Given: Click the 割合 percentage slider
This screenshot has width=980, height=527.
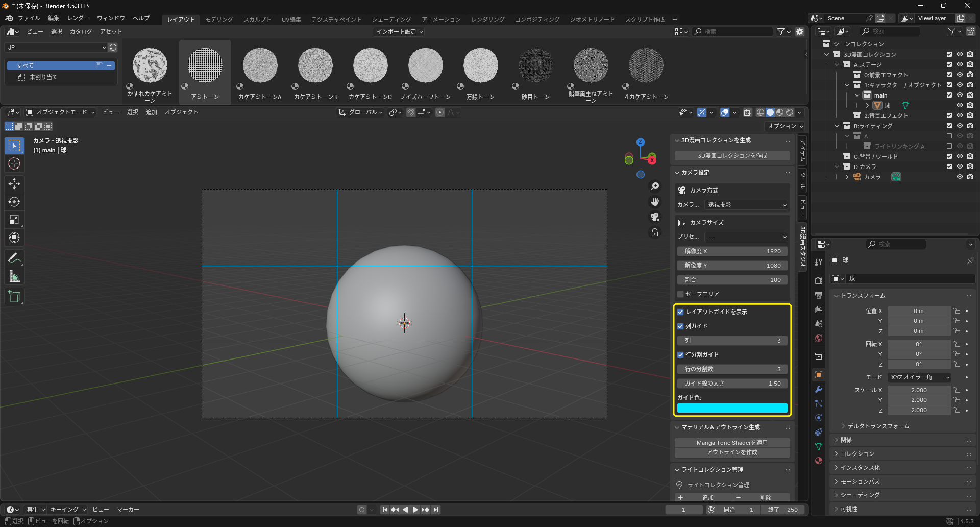Looking at the screenshot, I should (732, 280).
